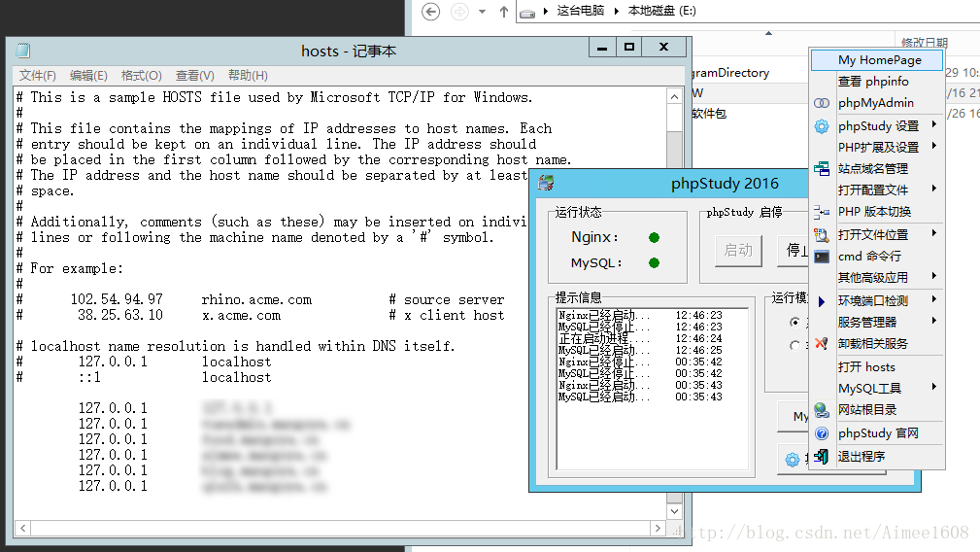This screenshot has width=980, height=552.
Task: Click log line MySQL已经启动 12:46:25
Action: point(640,350)
